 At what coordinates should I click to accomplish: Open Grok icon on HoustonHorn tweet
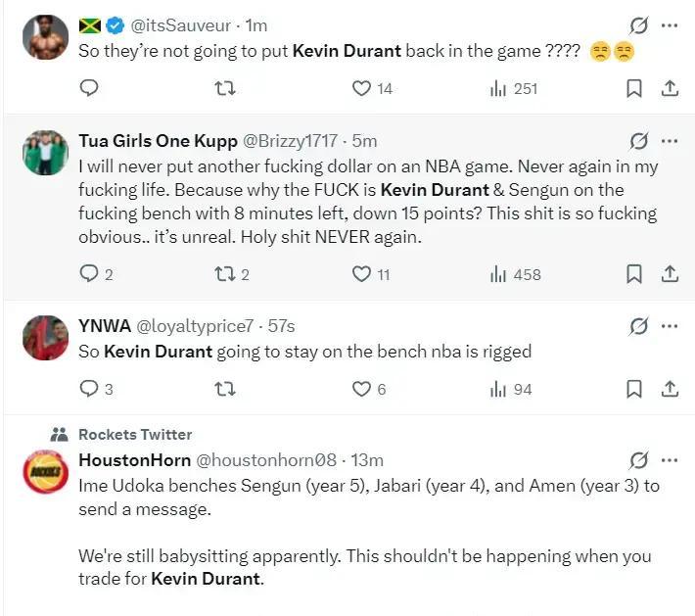point(639,459)
